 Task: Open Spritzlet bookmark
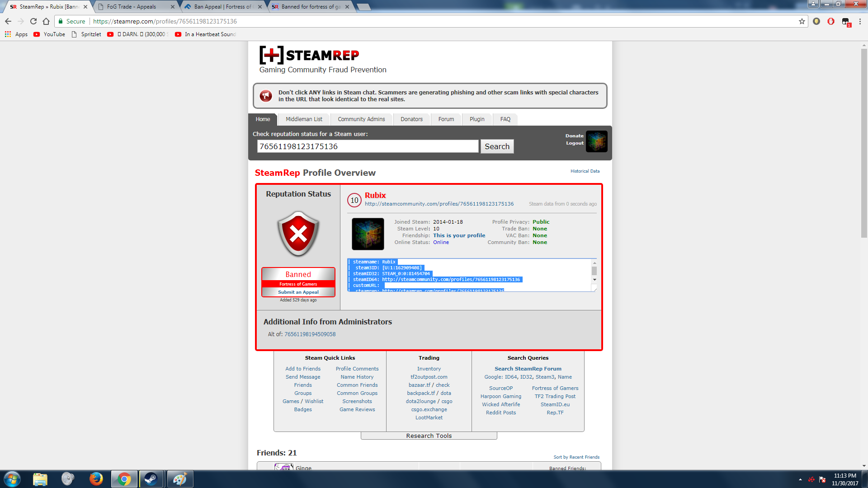click(x=86, y=34)
